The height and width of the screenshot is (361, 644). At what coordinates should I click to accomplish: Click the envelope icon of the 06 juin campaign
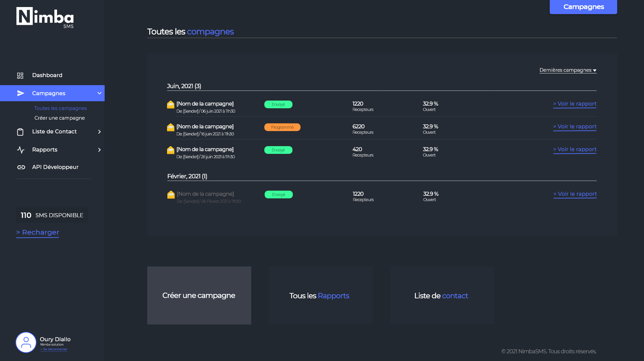coord(171,105)
